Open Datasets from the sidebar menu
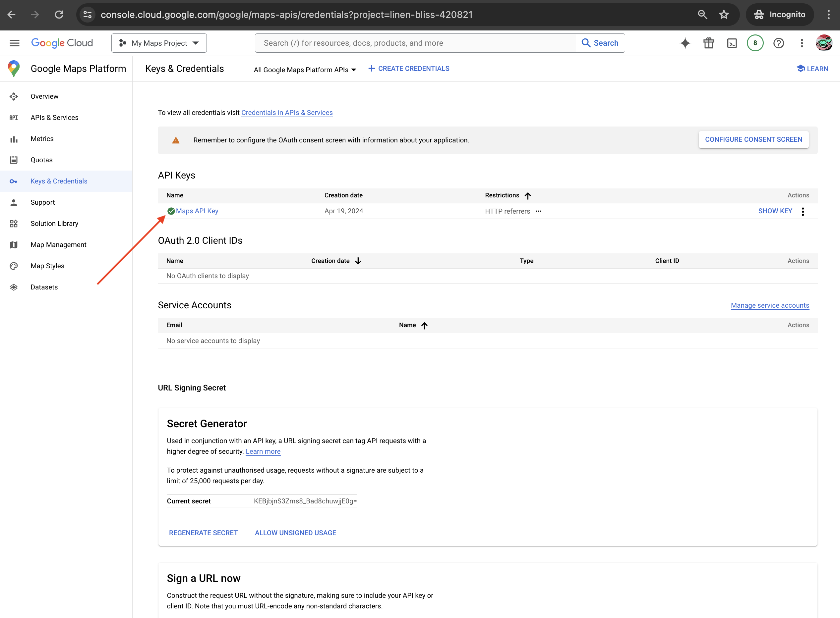840x618 pixels. (44, 287)
